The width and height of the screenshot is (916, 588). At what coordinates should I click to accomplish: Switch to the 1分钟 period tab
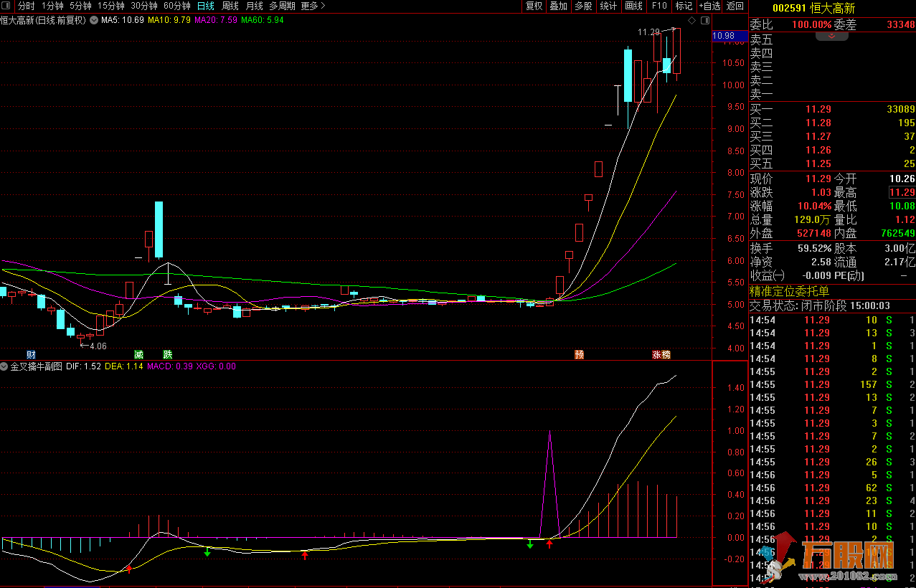[52, 6]
